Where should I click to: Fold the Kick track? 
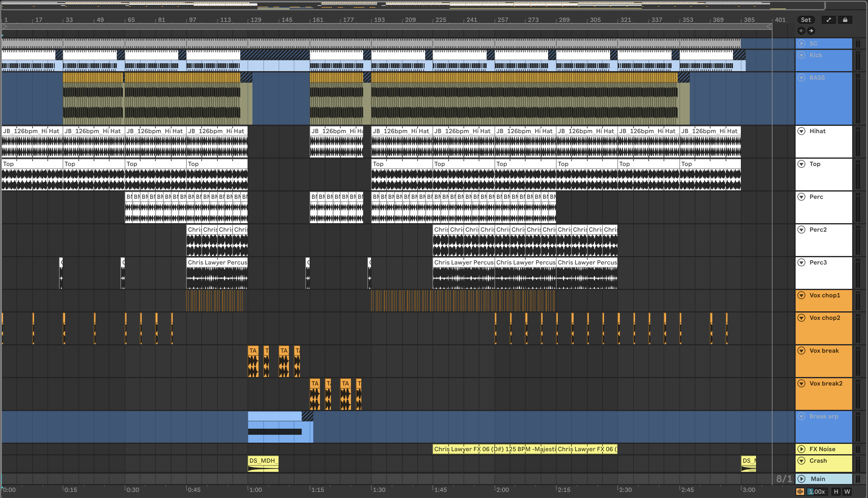[x=801, y=55]
